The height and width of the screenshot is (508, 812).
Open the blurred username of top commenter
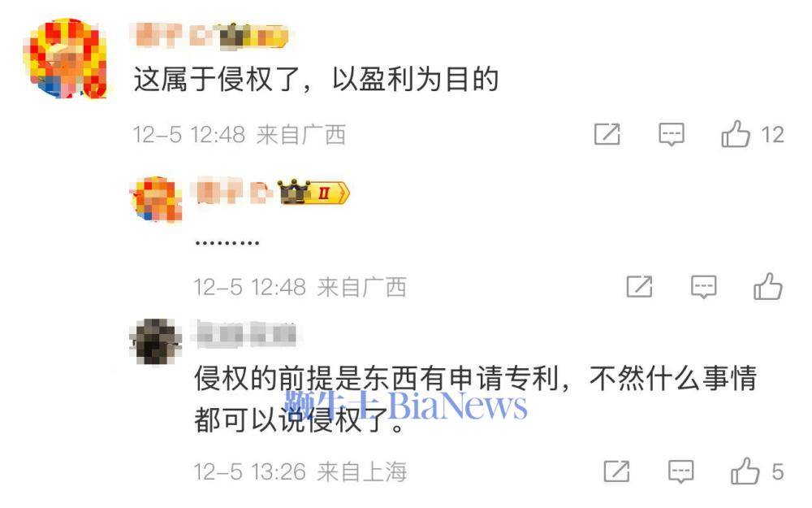coord(174,36)
